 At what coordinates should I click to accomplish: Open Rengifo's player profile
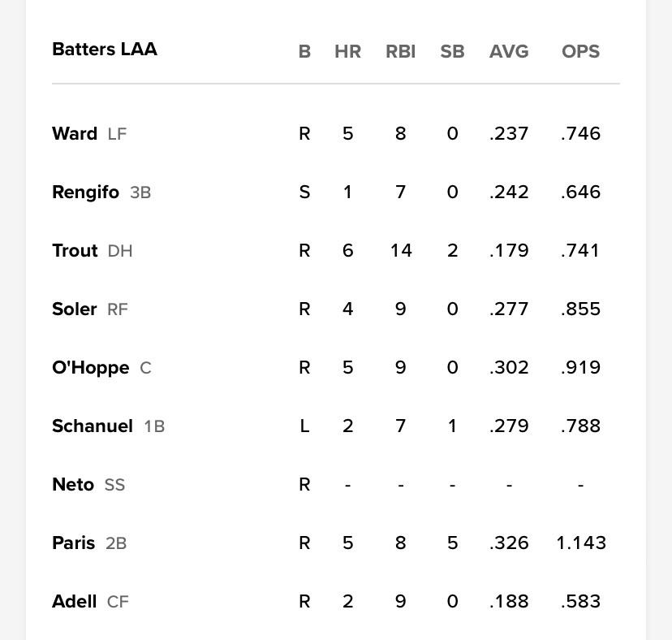click(85, 192)
